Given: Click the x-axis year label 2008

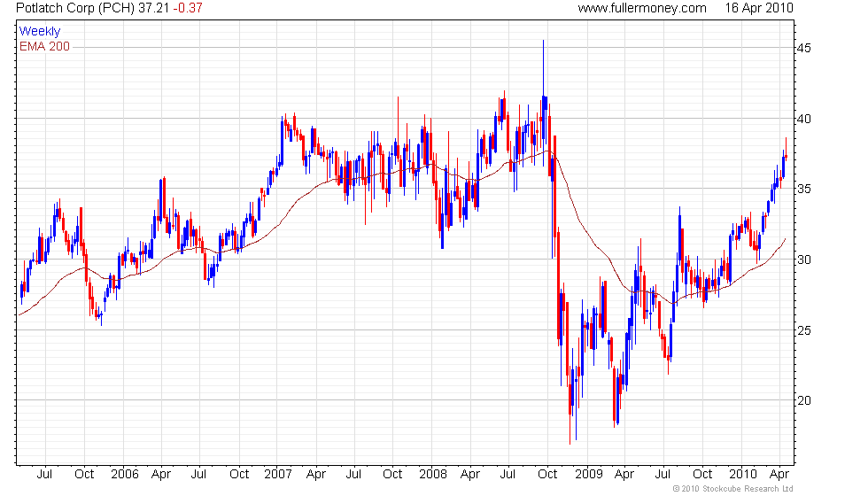Looking at the screenshot, I should click(x=433, y=475).
